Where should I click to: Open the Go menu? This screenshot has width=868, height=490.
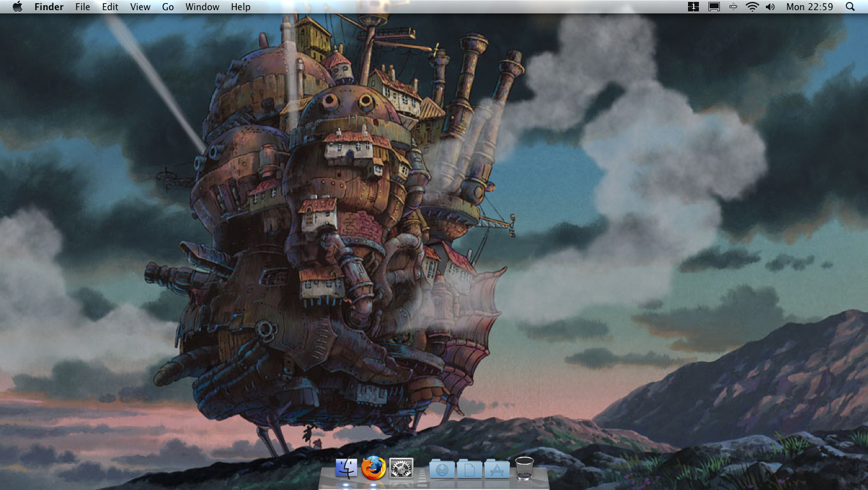[x=168, y=7]
